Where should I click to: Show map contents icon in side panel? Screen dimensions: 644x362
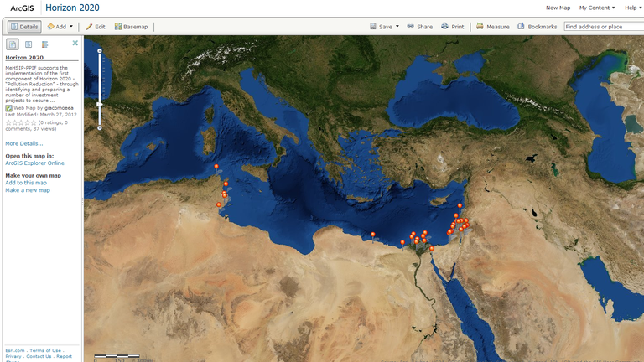click(29, 44)
